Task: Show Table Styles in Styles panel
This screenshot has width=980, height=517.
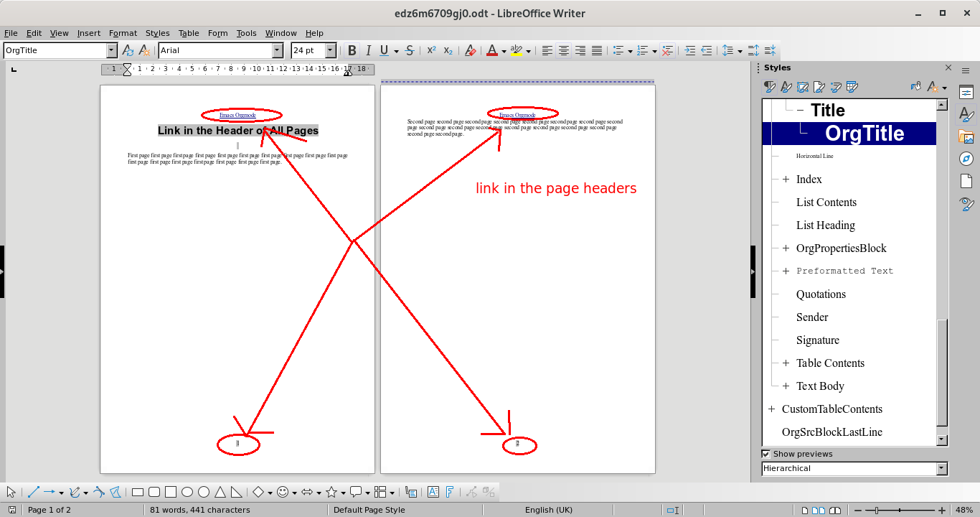Action: (852, 88)
